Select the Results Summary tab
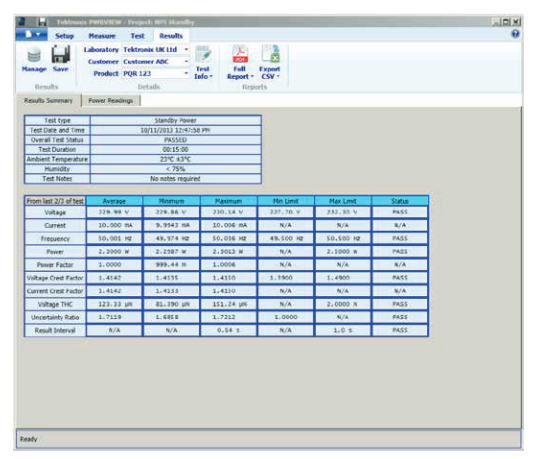The width and height of the screenshot is (538, 459). [x=48, y=101]
